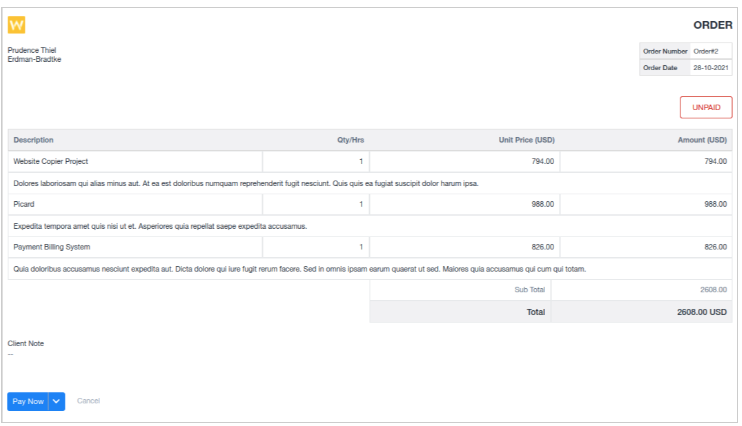Select the Picard item row

370,204
